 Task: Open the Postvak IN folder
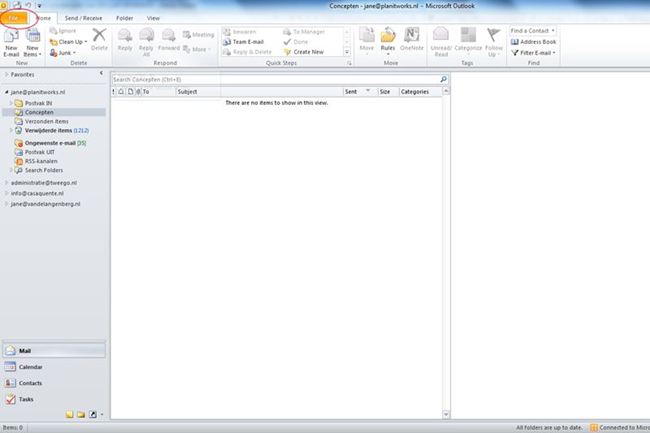tap(38, 103)
